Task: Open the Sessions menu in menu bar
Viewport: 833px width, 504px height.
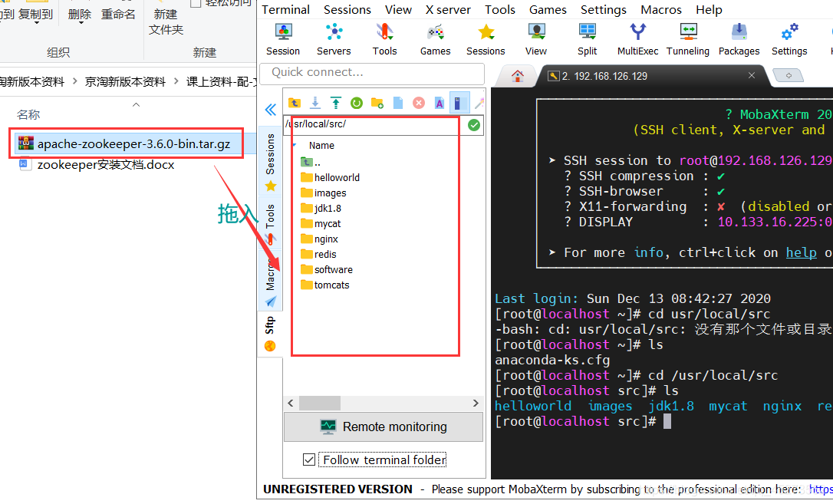Action: pos(347,9)
